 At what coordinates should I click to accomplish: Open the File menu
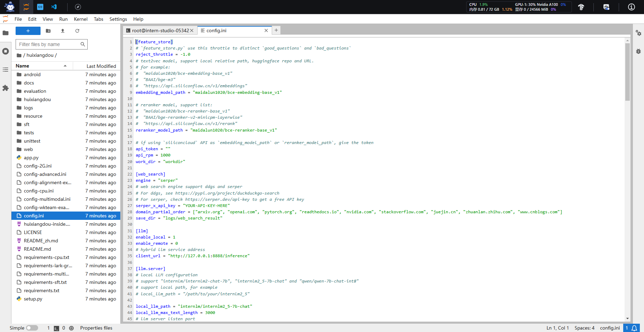tap(18, 19)
